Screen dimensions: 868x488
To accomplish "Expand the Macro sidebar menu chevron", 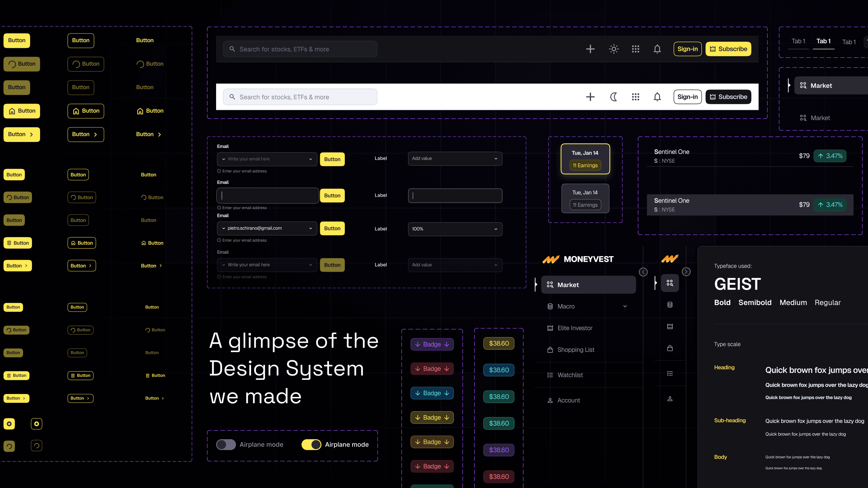I will tap(625, 306).
